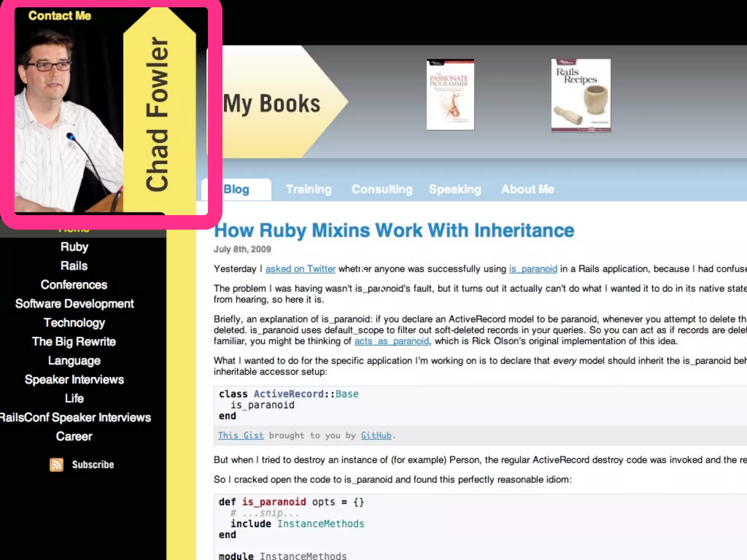Viewport: 747px width, 560px height.
Task: Go to the Consulting tab
Action: point(382,189)
